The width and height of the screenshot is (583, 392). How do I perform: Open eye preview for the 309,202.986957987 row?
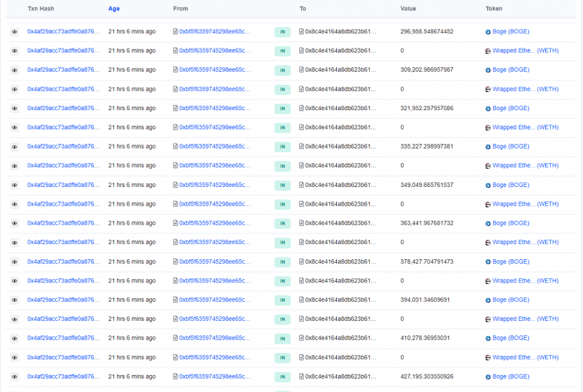pyautogui.click(x=15, y=70)
